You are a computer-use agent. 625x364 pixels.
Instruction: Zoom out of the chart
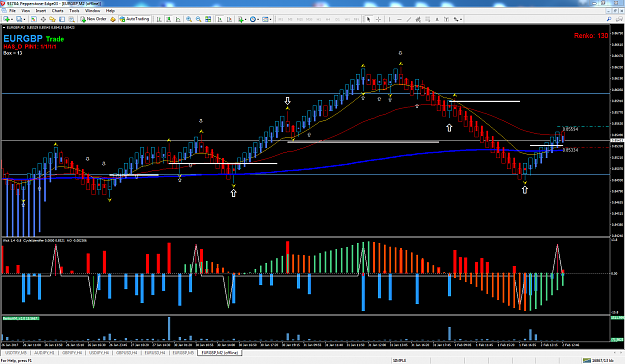click(x=199, y=19)
